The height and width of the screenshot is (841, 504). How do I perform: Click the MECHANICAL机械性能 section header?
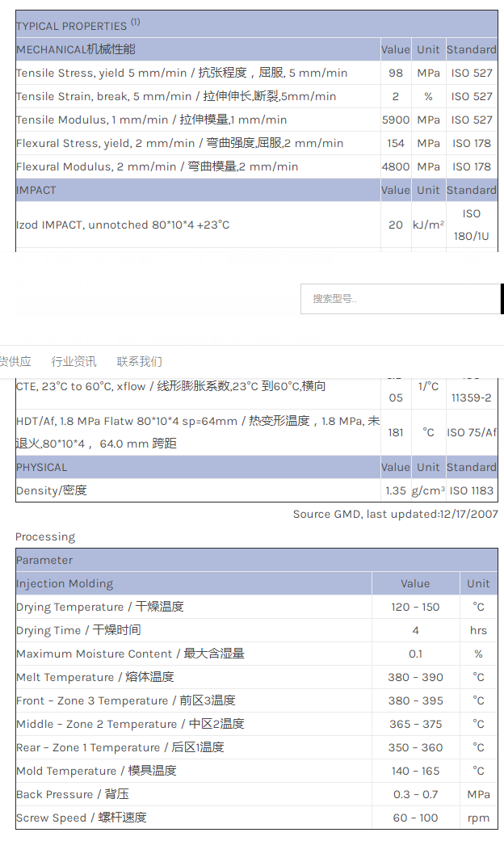[x=76, y=49]
